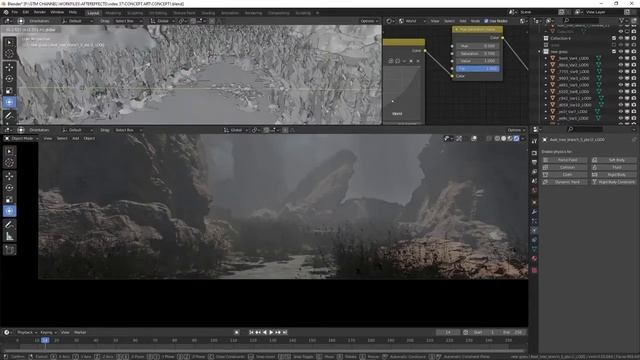Click the outliner search field
This screenshot has height=360, width=640.
pos(581,20)
